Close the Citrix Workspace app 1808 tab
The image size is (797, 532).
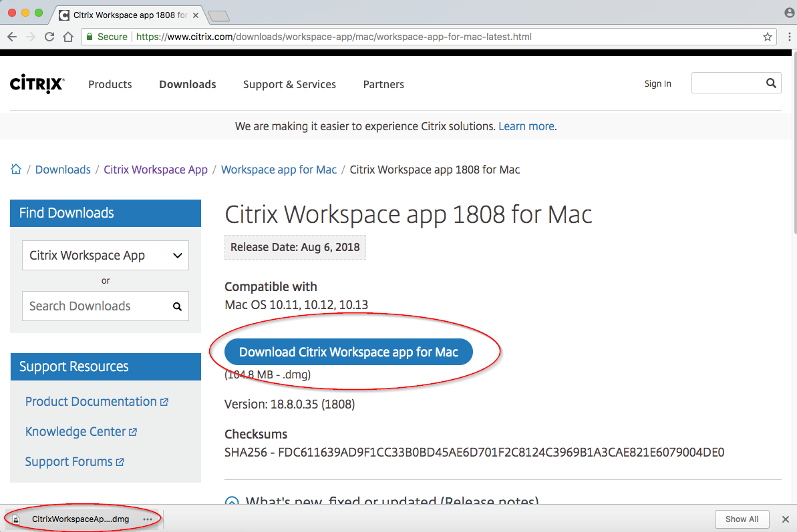pos(196,15)
